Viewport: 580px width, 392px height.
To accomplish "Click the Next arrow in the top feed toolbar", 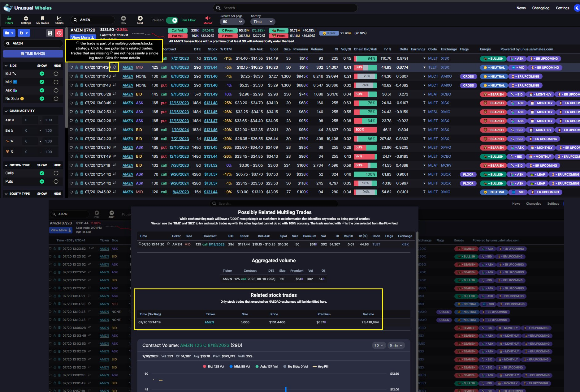I will pos(140,18).
